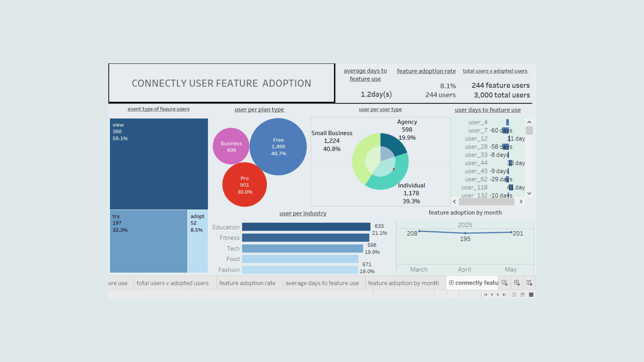Create a new story with the New Story icon
This screenshot has height=362, width=644.
point(529,283)
